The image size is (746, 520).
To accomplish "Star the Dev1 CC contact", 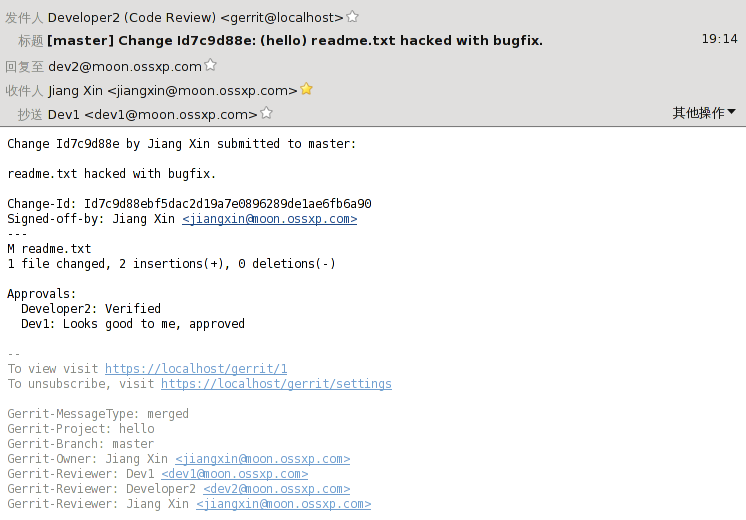I will 266,113.
